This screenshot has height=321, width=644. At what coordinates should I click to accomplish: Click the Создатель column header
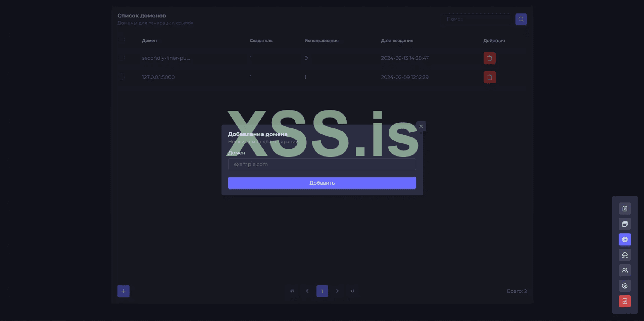pos(261,41)
